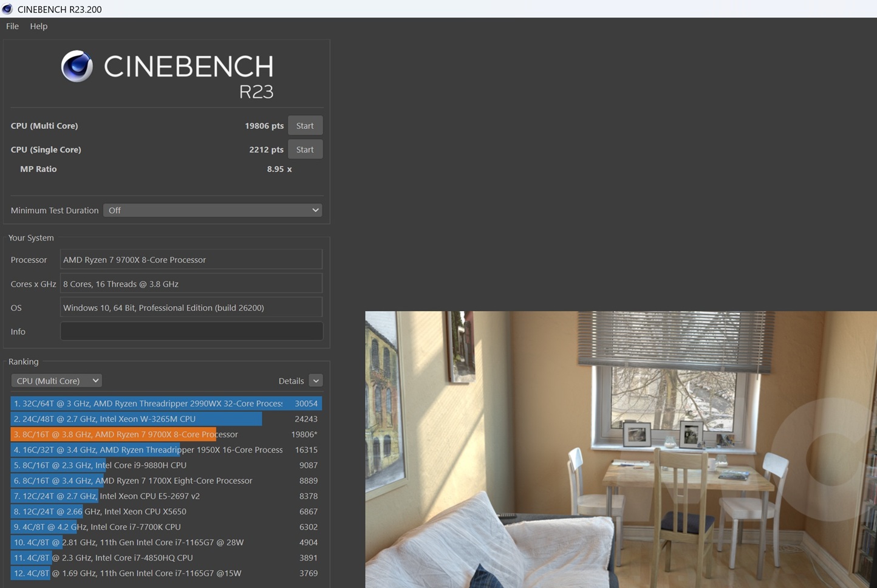Select the Core i9-9880H ranking entry
Screen dimensions: 877x588
coord(100,465)
